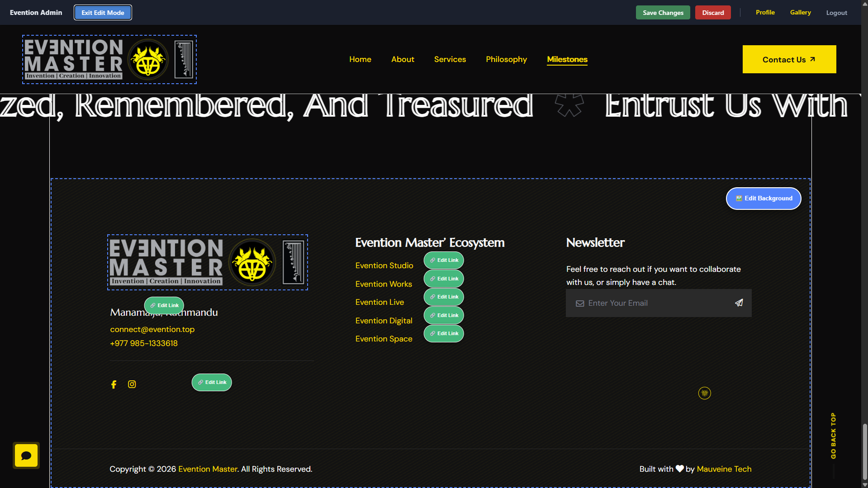Click Edit Link beside Evention Space

[x=444, y=334]
